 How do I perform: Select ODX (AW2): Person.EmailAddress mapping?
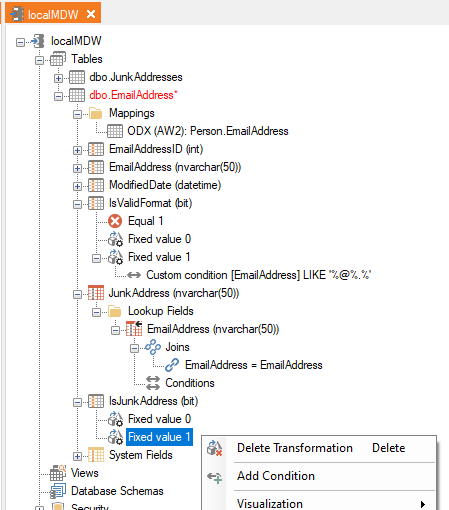pos(208,131)
